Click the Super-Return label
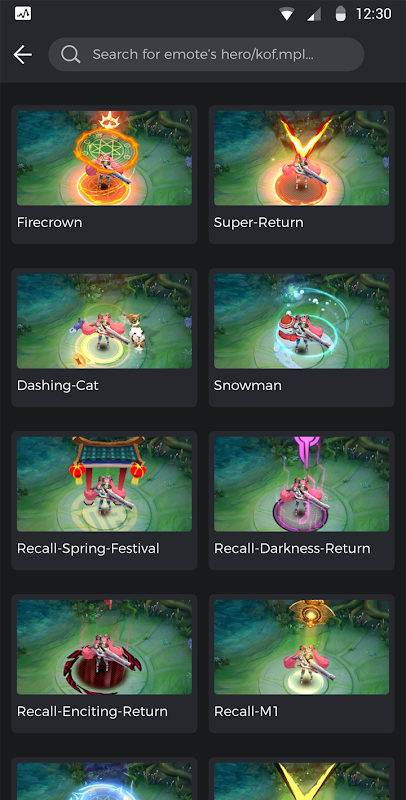The image size is (406, 800). (259, 222)
